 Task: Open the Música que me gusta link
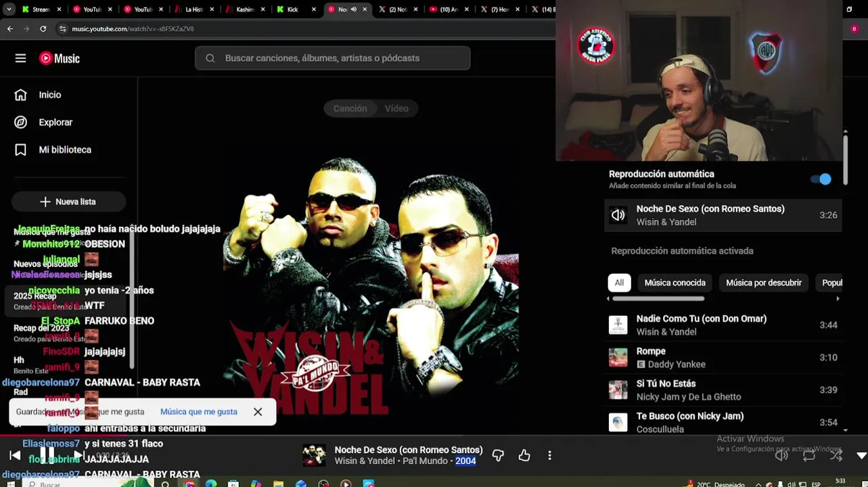click(198, 411)
